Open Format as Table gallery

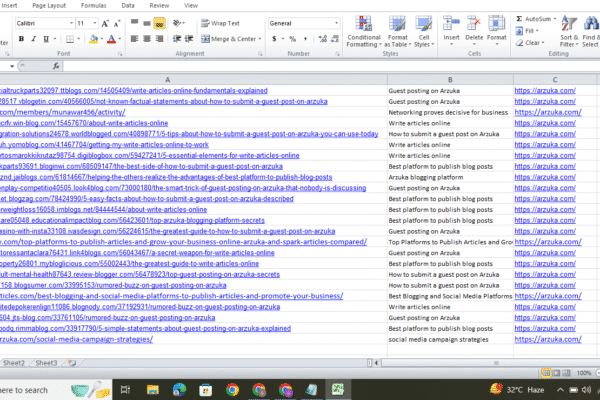(398, 32)
